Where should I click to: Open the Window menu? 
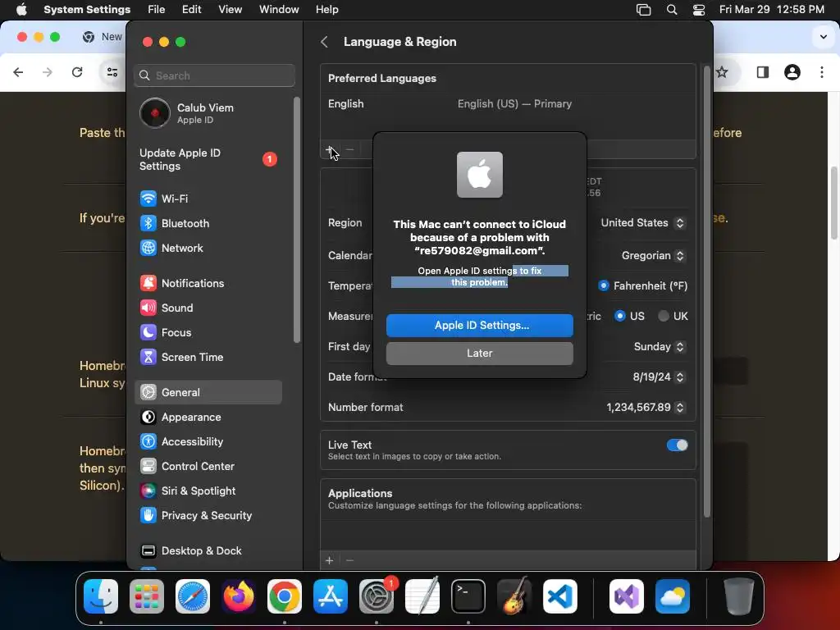point(279,10)
